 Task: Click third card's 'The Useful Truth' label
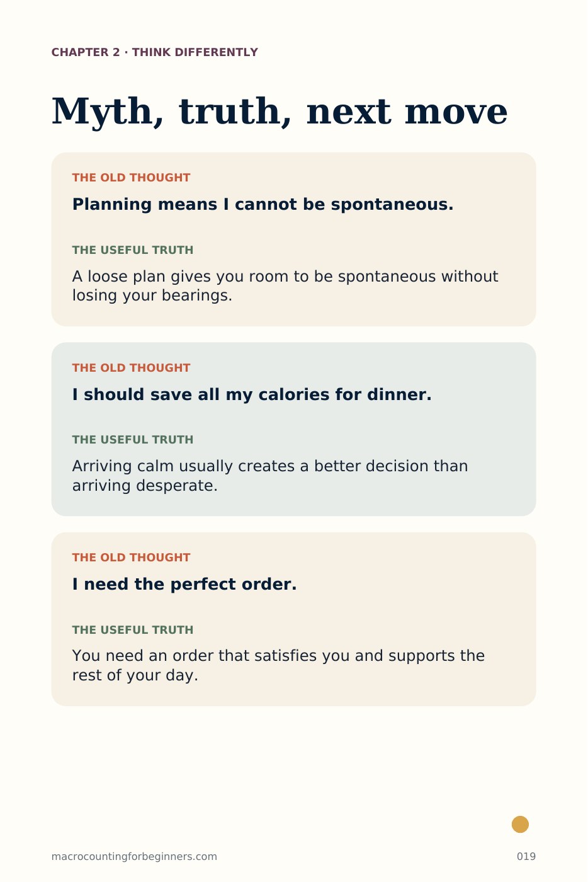coord(133,630)
